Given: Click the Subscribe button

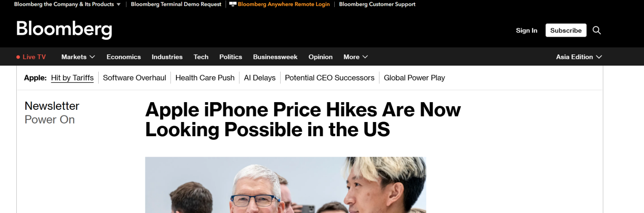Looking at the screenshot, I should (x=566, y=31).
